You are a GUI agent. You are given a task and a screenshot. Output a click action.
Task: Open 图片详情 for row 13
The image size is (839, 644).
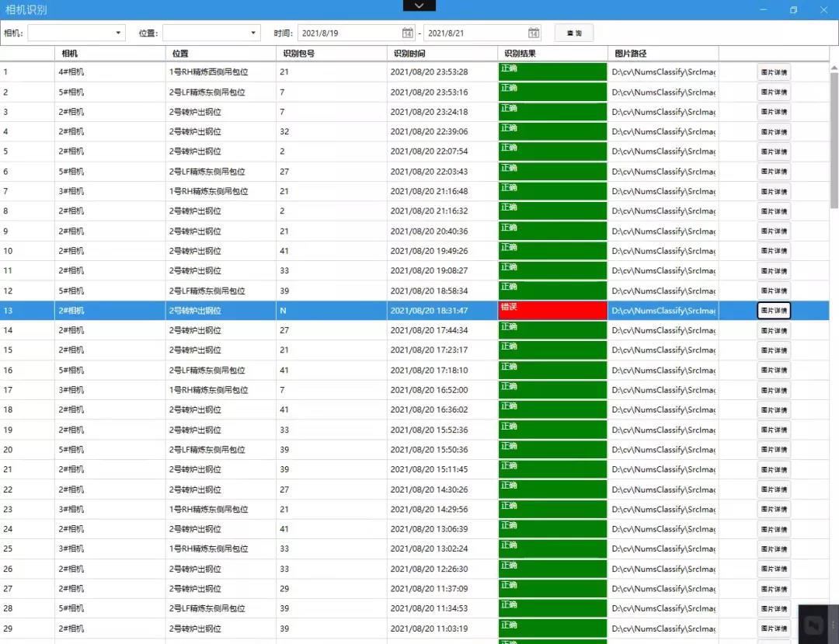click(x=774, y=311)
